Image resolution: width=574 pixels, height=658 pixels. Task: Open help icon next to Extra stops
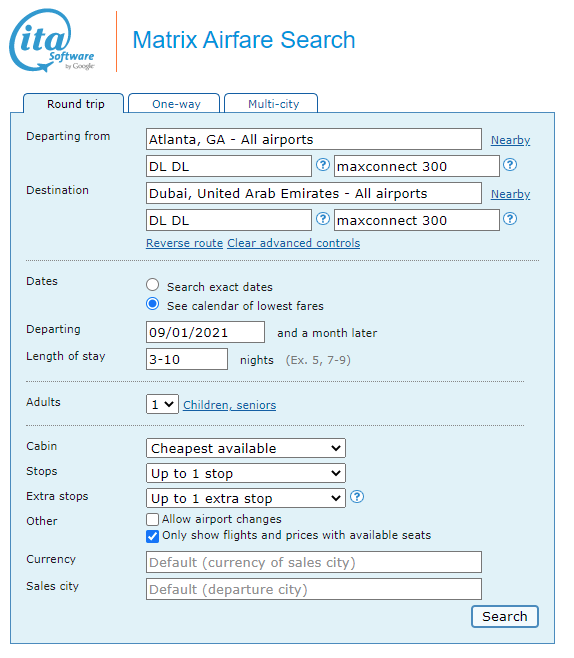[357, 497]
